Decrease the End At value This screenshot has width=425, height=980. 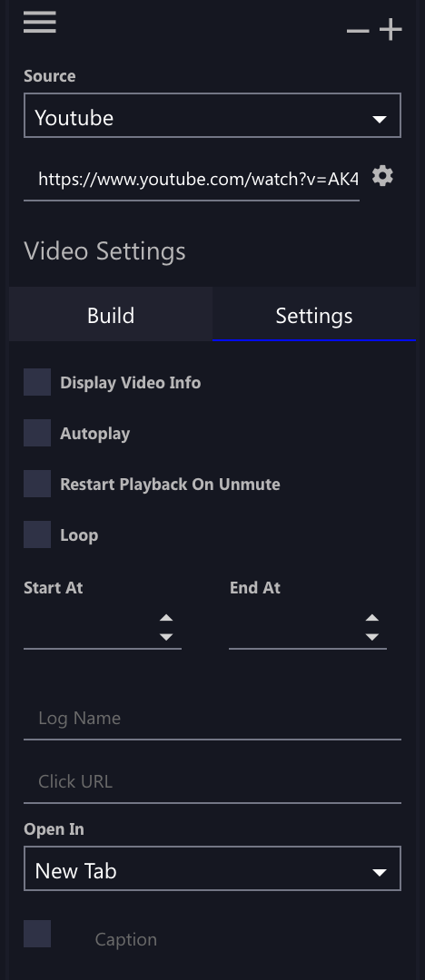pyautogui.click(x=371, y=637)
